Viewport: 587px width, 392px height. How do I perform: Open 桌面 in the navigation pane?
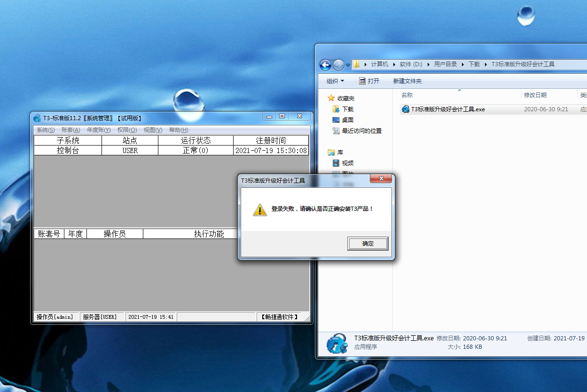coord(348,120)
